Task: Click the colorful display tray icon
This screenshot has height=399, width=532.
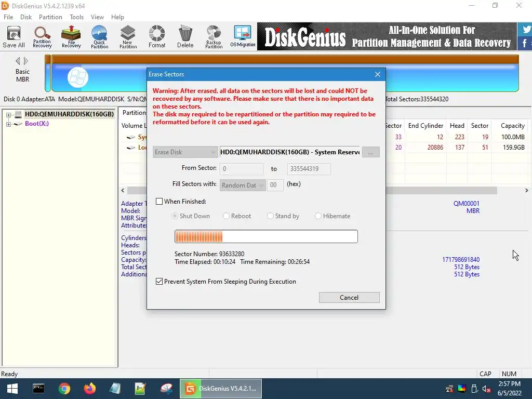Action: [462, 389]
